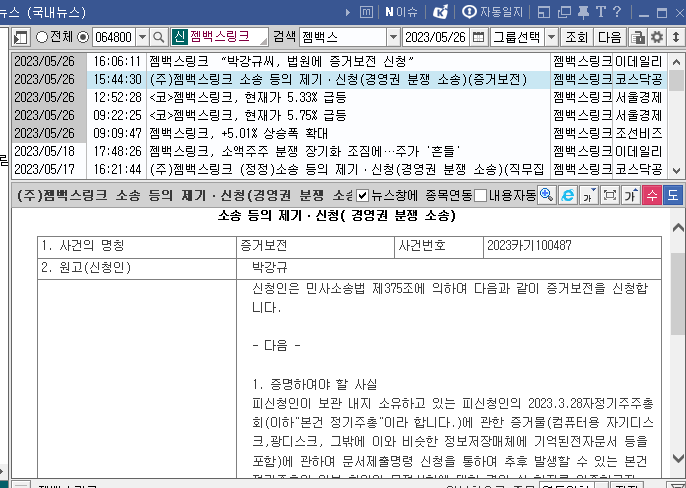Select the 09:22:25 현재가 5.75% 급등 row

[340, 115]
